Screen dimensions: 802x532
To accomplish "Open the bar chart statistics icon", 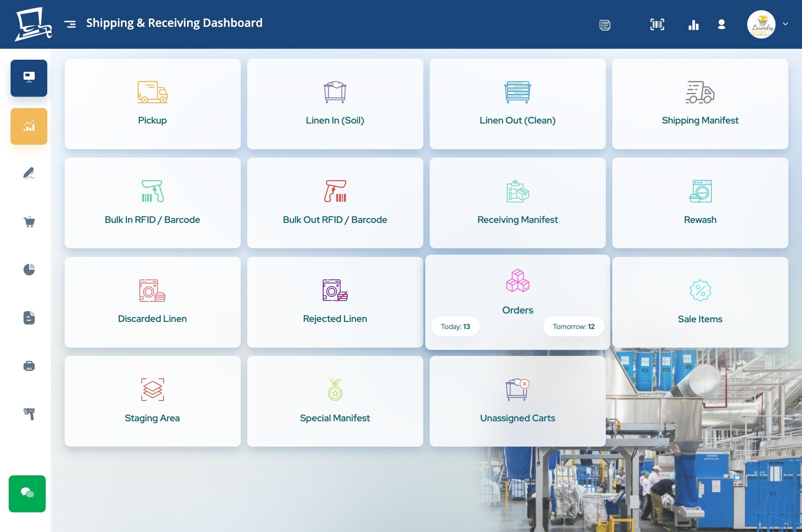I will coord(694,25).
